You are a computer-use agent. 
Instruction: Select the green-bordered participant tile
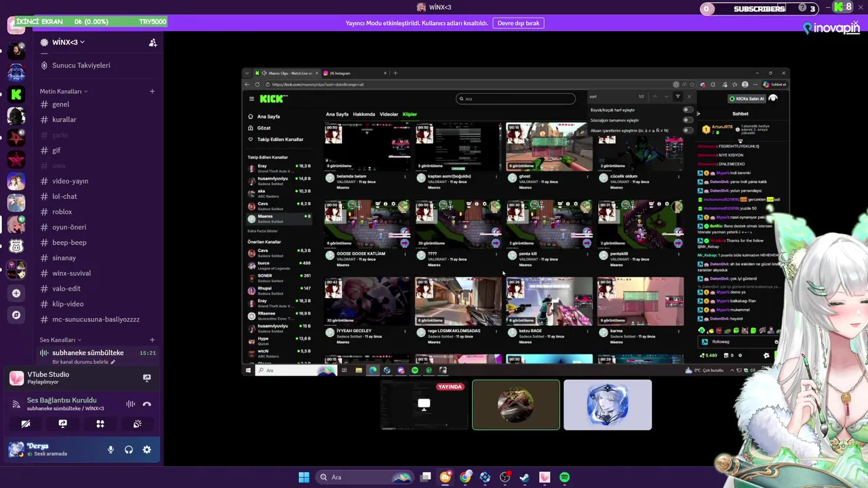pyautogui.click(x=516, y=405)
